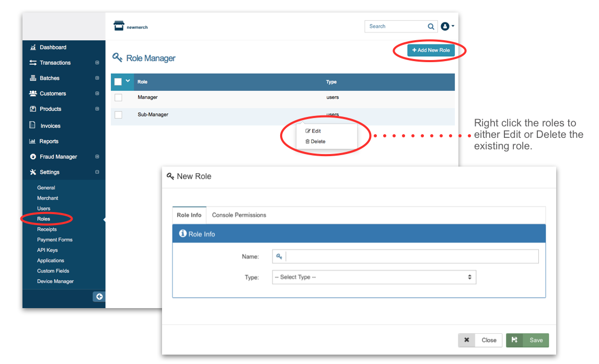Click the Products box icon
Image resolution: width=599 pixels, height=364 pixels.
tap(33, 109)
